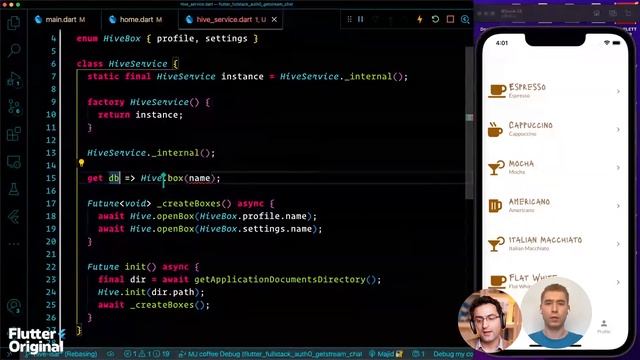Open Run and Debug view
640x360 pixels.
pos(14,79)
